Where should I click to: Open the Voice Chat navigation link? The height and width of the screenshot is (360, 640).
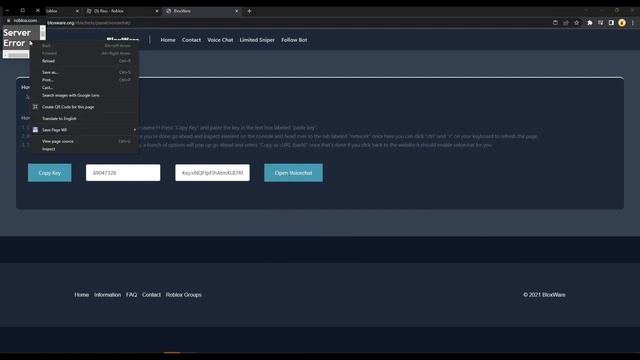(220, 40)
